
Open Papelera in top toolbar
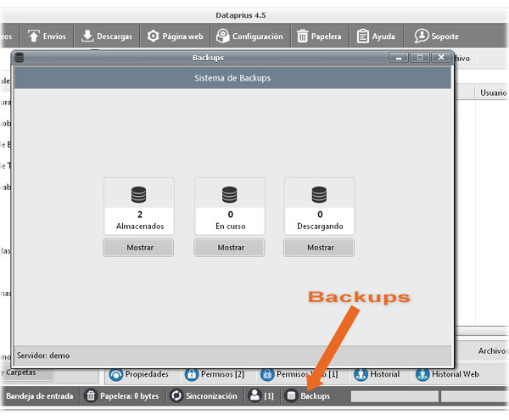pos(320,36)
